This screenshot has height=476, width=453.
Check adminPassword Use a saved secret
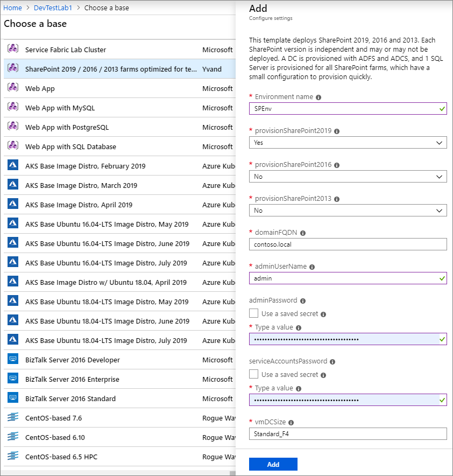(x=253, y=313)
